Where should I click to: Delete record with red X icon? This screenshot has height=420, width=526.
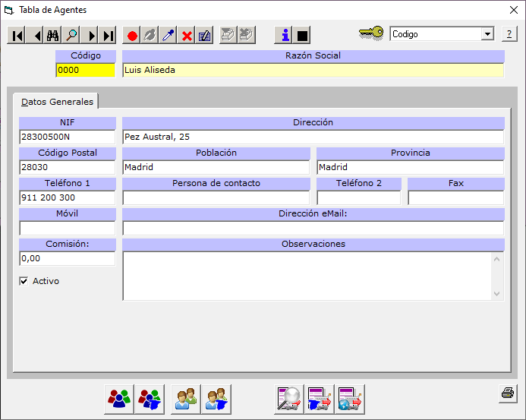click(x=187, y=36)
